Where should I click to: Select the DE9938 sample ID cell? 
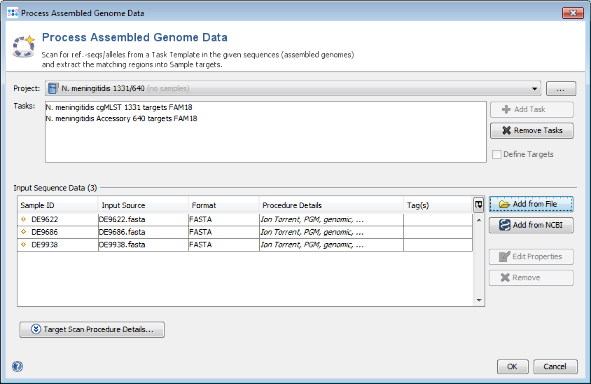(58, 245)
